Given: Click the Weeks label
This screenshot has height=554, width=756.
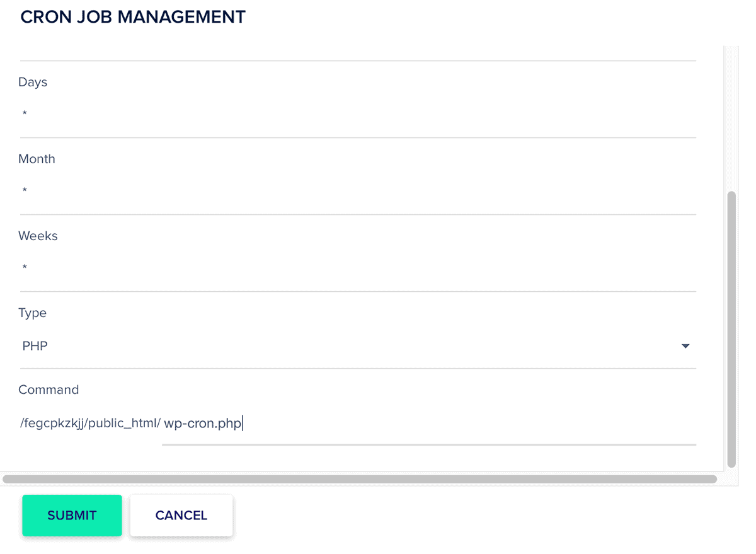Looking at the screenshot, I should point(38,236).
